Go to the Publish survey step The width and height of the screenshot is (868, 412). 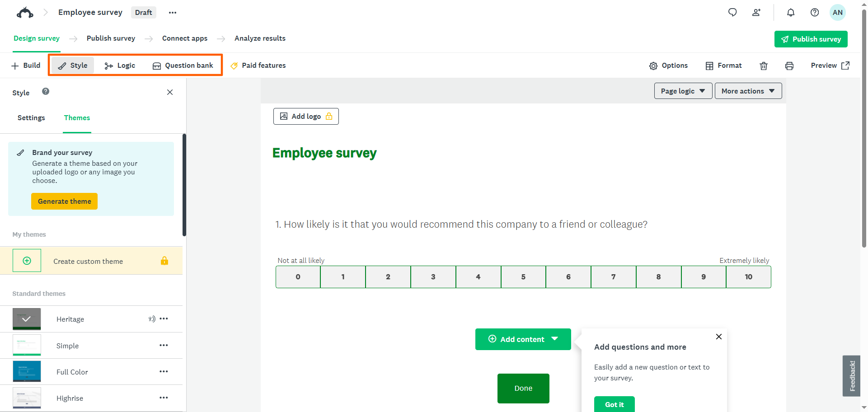coord(111,38)
